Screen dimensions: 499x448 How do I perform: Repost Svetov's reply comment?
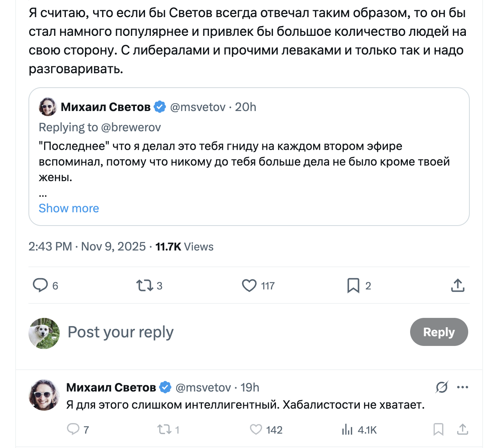164,430
